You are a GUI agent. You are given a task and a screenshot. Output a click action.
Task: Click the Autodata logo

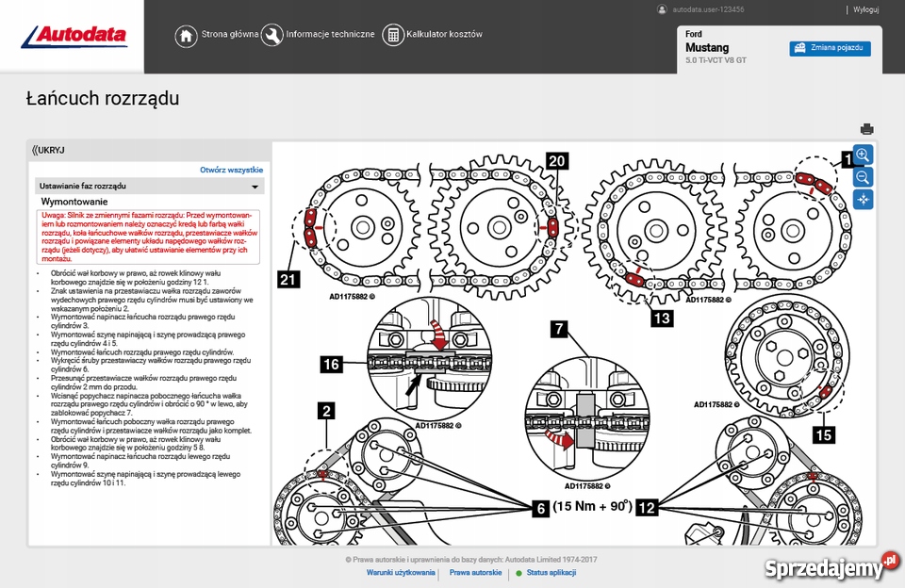click(x=74, y=37)
